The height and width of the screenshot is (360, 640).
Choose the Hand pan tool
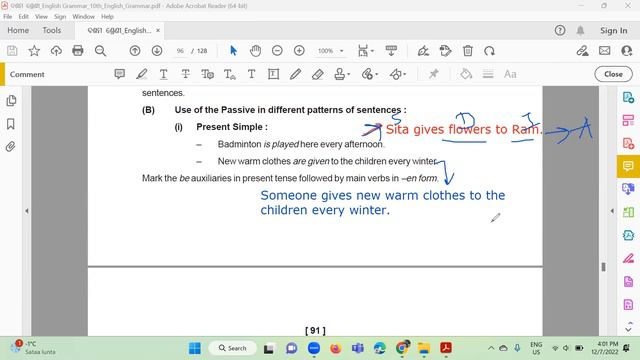256,51
